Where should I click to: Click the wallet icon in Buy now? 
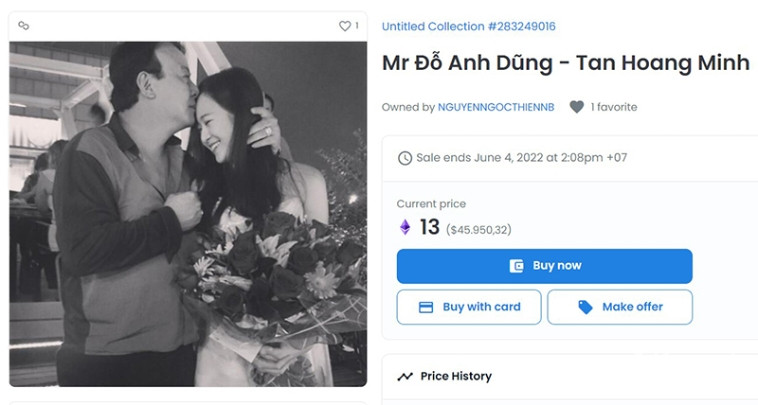coord(517,266)
